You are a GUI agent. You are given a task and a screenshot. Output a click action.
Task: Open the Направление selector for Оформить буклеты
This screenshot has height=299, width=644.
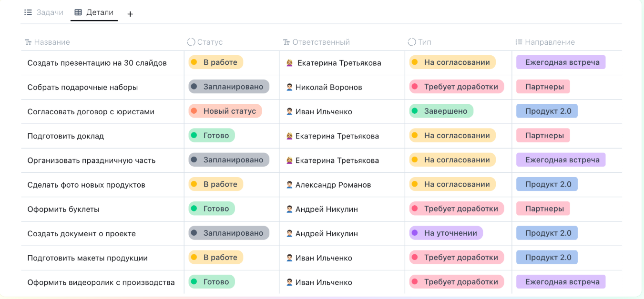pyautogui.click(x=543, y=209)
